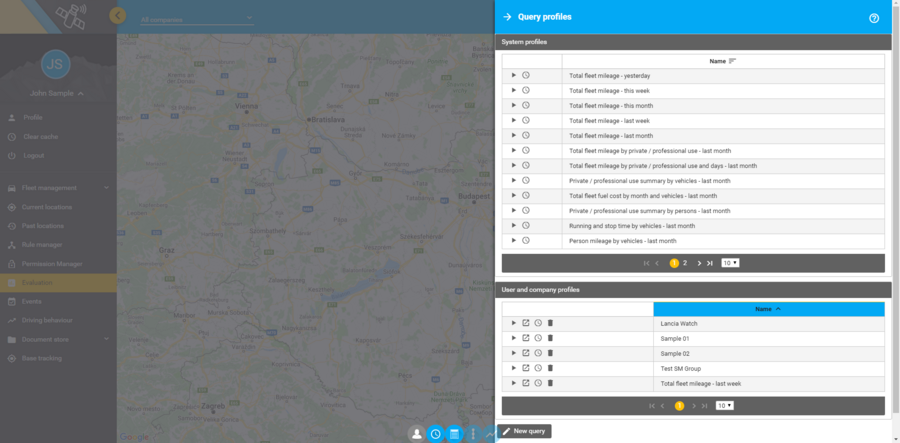This screenshot has width=900, height=443.
Task: Open the user profiles page size dropdown
Action: (x=725, y=405)
